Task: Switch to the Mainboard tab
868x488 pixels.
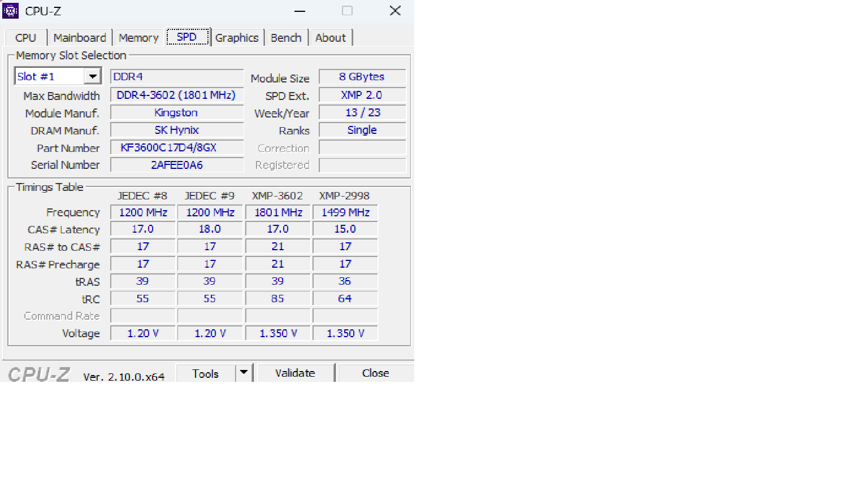Action: [80, 38]
